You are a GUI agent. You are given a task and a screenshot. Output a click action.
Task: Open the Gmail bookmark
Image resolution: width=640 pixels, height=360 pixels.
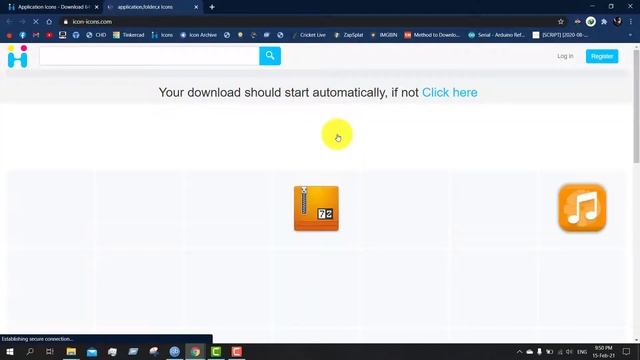(36, 35)
